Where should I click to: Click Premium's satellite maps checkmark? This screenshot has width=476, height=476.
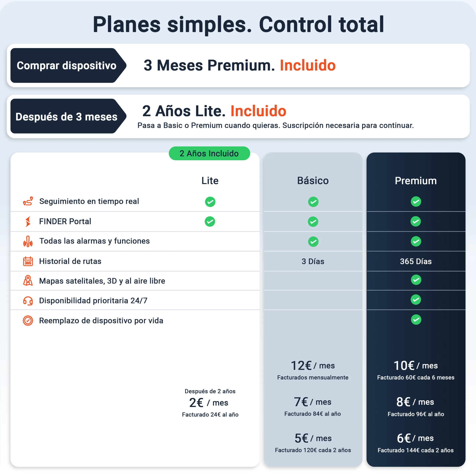click(416, 280)
